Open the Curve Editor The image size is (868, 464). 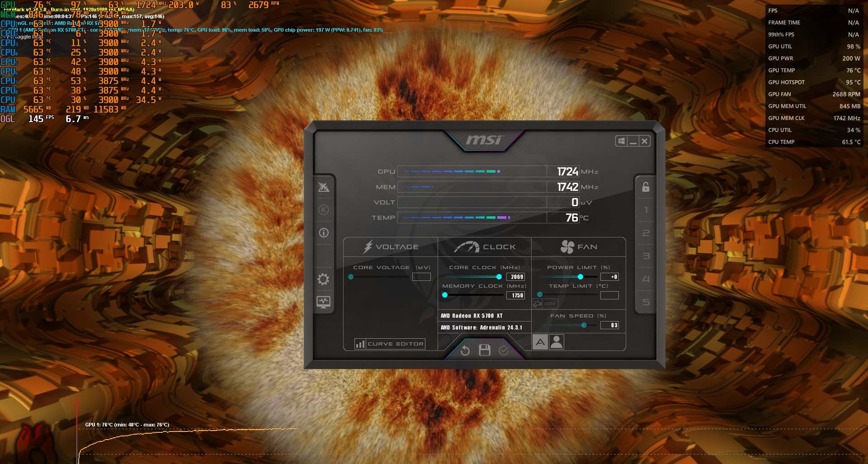[x=390, y=344]
